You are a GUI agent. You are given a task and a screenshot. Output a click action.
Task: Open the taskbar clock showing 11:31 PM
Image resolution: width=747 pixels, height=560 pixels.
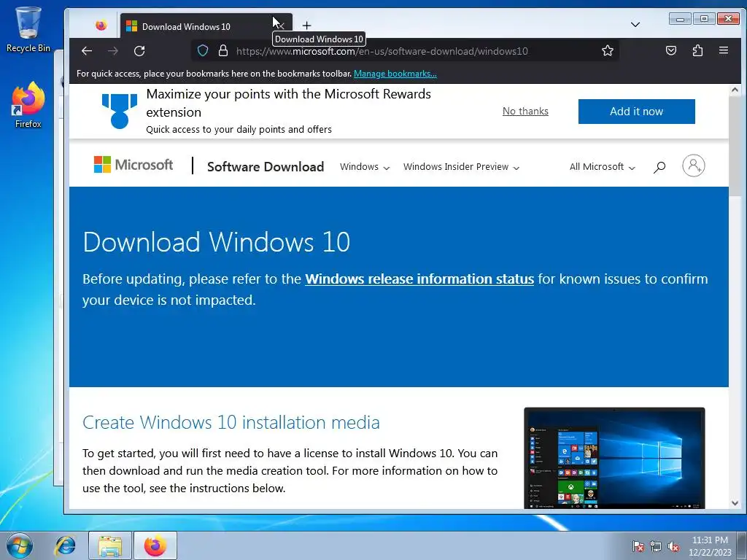[x=710, y=546]
